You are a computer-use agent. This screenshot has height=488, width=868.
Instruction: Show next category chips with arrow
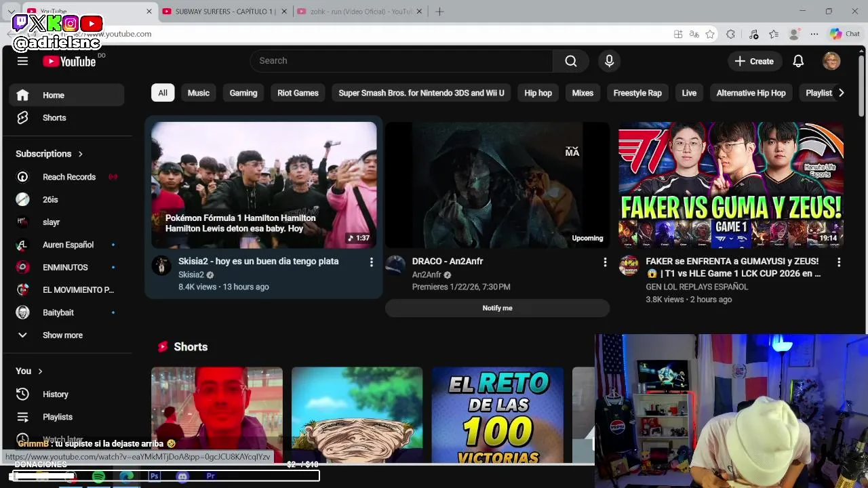pos(841,93)
